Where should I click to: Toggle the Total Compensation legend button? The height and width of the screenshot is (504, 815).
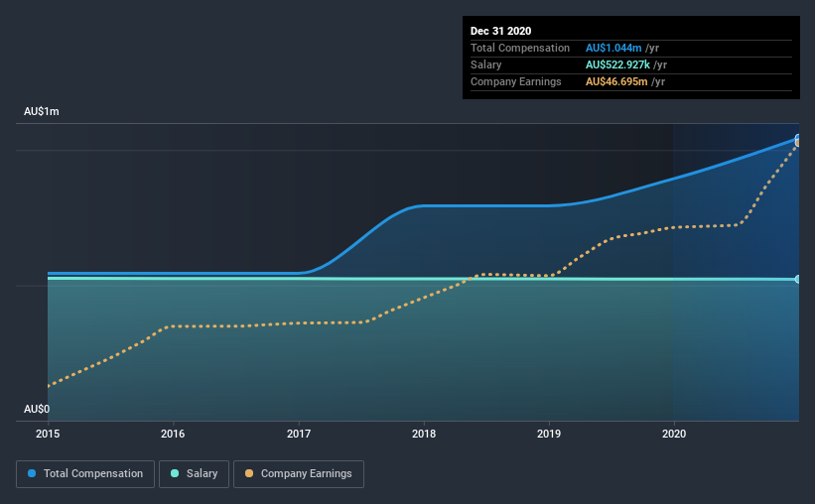(x=85, y=474)
